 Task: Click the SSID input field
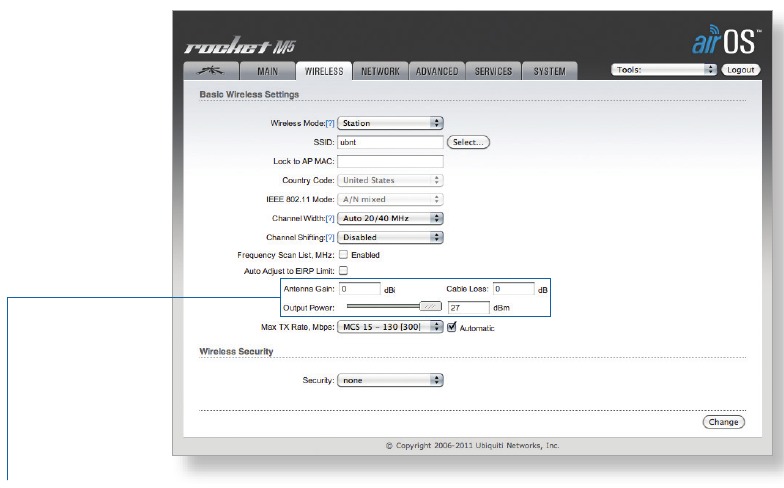390,142
